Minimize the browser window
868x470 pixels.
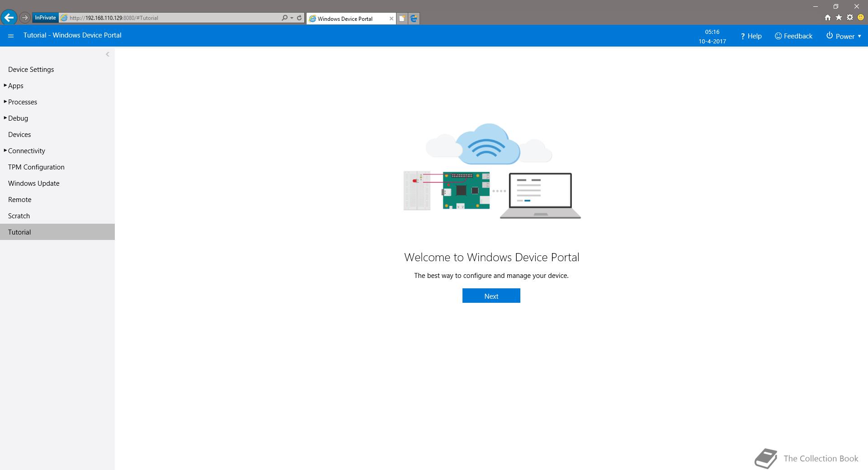(816, 6)
